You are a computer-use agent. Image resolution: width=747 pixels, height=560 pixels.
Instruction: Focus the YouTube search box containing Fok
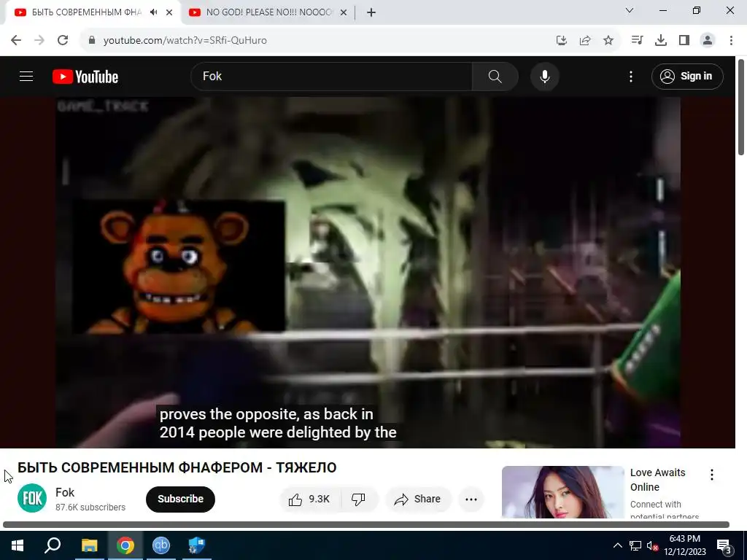[331, 76]
